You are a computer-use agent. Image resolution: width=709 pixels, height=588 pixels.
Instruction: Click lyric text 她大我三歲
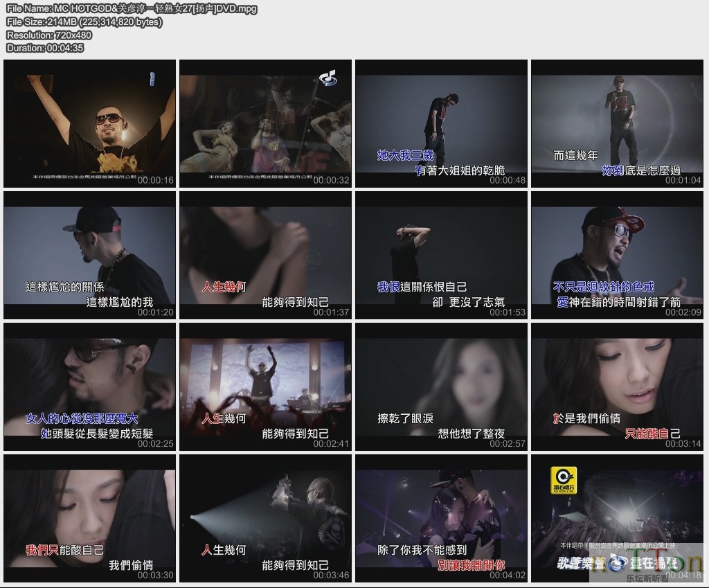click(x=405, y=156)
